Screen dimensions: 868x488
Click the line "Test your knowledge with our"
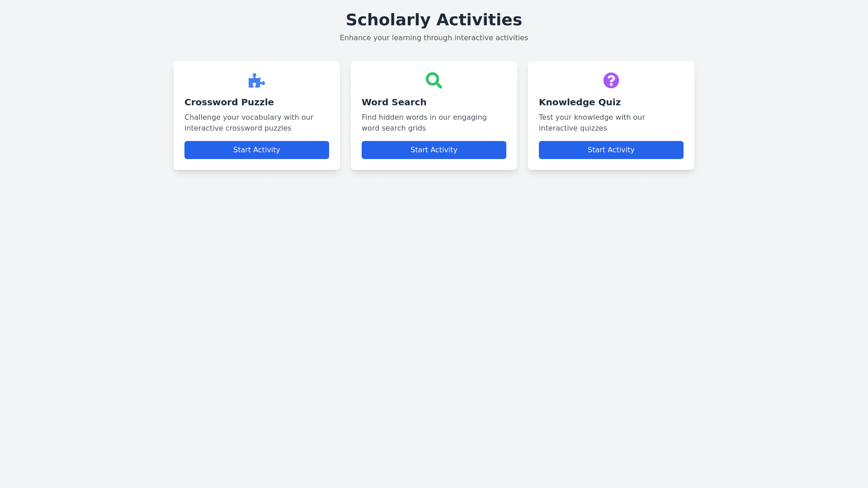[592, 117]
